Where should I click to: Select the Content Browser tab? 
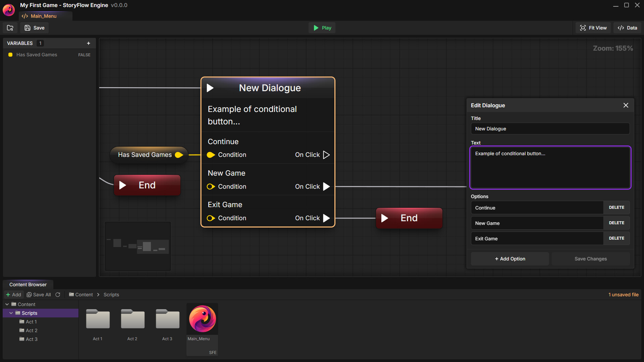pos(28,284)
